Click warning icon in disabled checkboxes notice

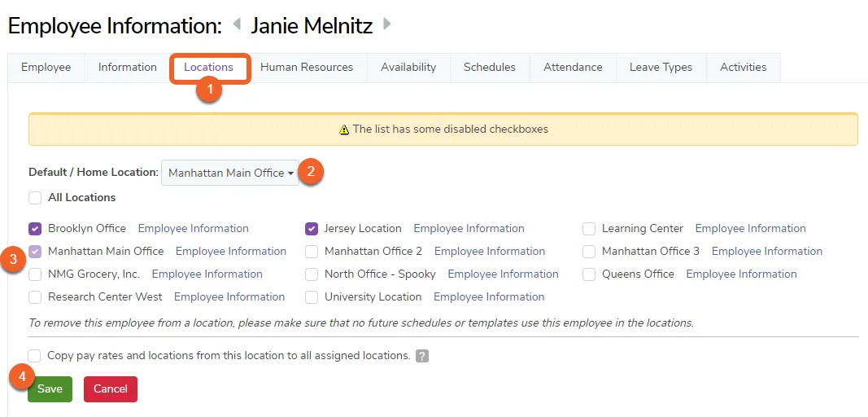[344, 129]
